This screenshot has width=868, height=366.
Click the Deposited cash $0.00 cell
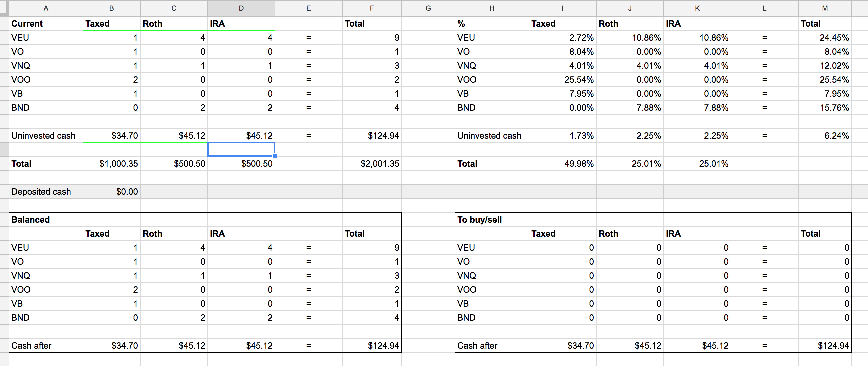(x=112, y=191)
